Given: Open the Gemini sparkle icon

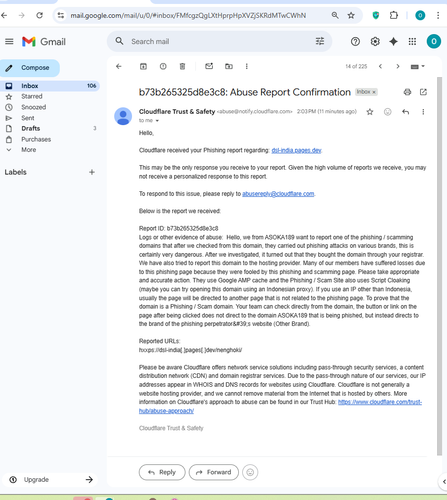Looking at the screenshot, I should [x=394, y=41].
